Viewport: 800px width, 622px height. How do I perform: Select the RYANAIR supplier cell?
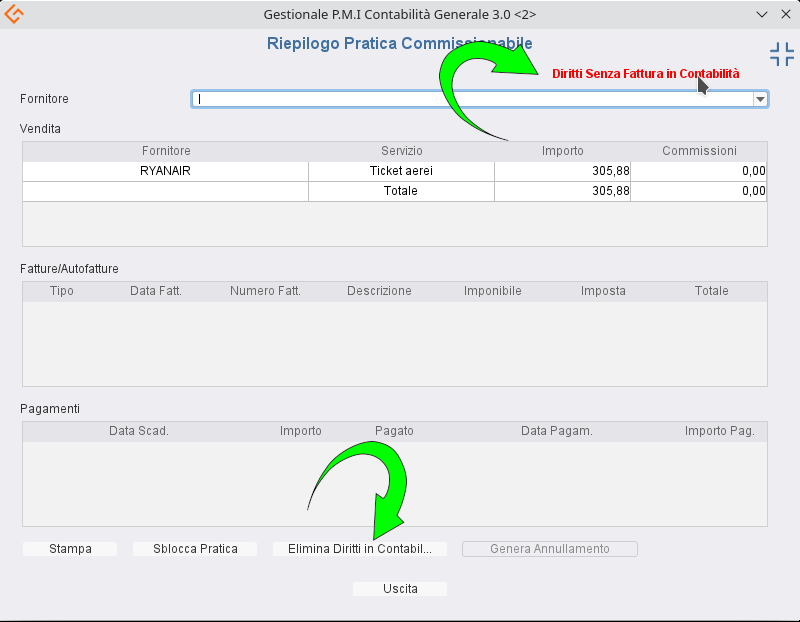165,171
